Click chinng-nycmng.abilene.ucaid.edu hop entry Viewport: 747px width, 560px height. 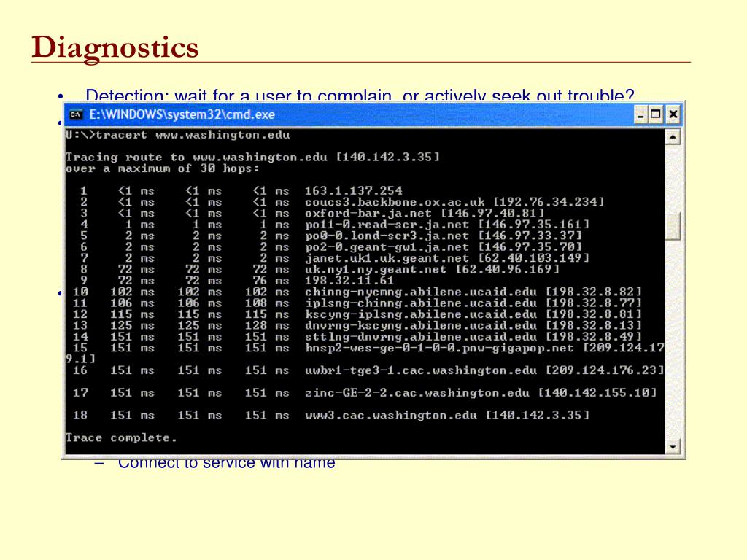click(x=473, y=292)
